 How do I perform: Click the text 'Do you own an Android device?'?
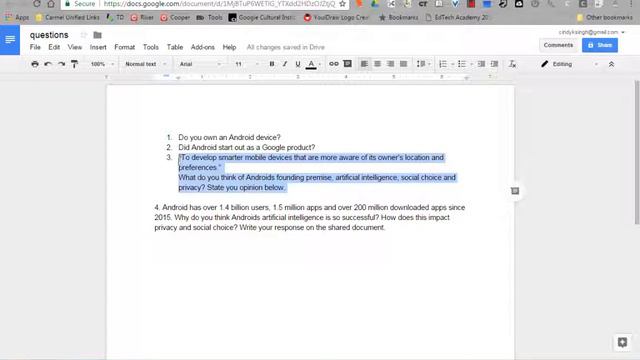(229, 138)
